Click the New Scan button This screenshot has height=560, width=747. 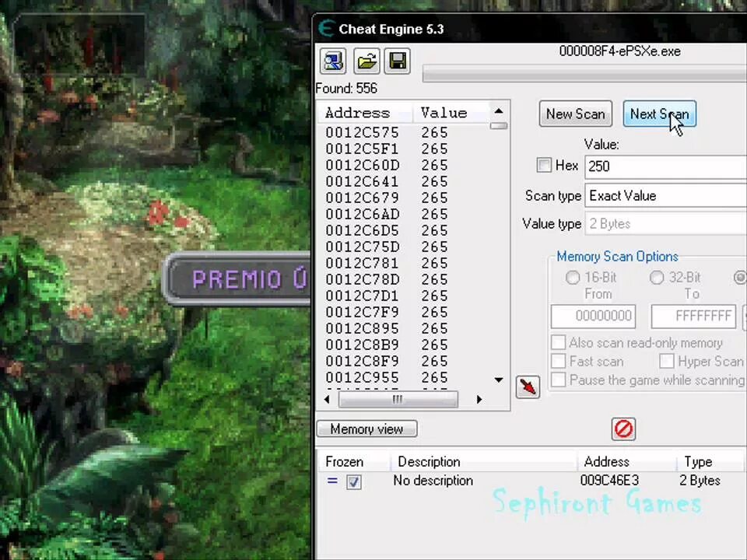tap(576, 114)
